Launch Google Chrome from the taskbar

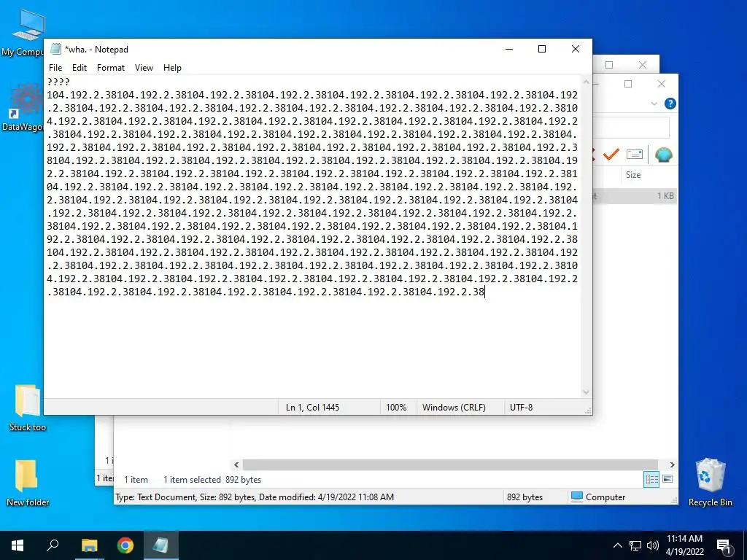(x=125, y=545)
